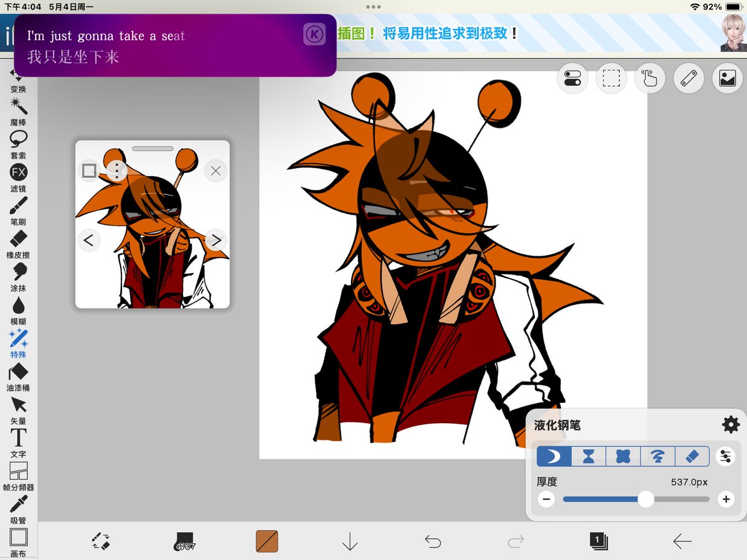
Task: Toggle the view switches icon at top right
Action: pos(572,78)
